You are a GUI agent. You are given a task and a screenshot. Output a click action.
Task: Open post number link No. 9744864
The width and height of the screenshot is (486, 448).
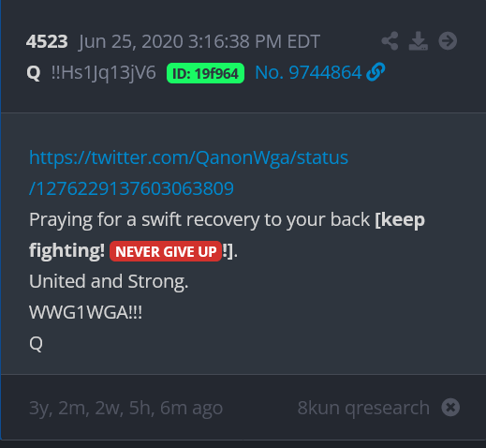coord(308,72)
